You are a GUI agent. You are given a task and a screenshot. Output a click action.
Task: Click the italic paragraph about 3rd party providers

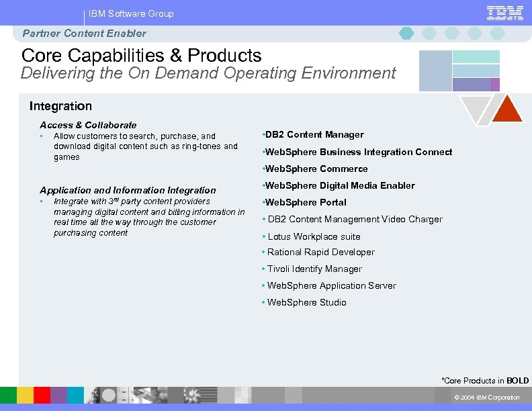point(149,217)
